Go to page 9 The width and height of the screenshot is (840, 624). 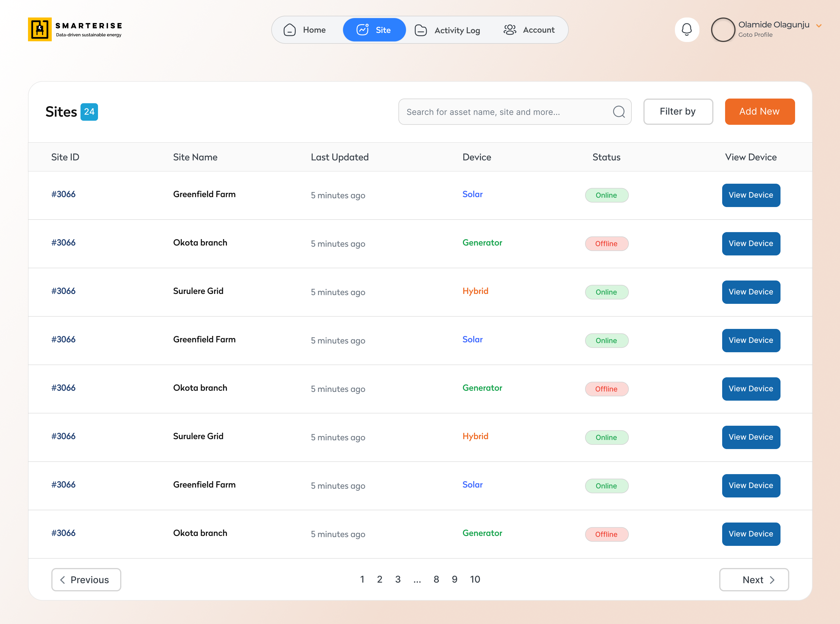[455, 579]
